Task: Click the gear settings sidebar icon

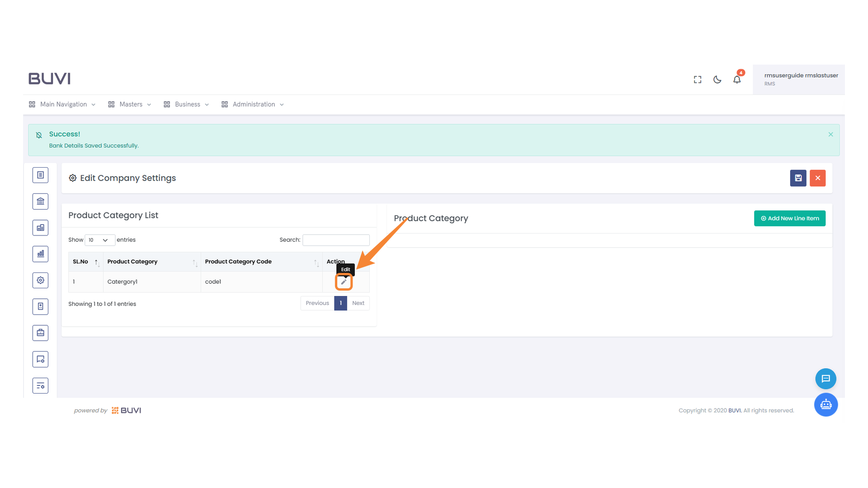Action: pyautogui.click(x=40, y=280)
